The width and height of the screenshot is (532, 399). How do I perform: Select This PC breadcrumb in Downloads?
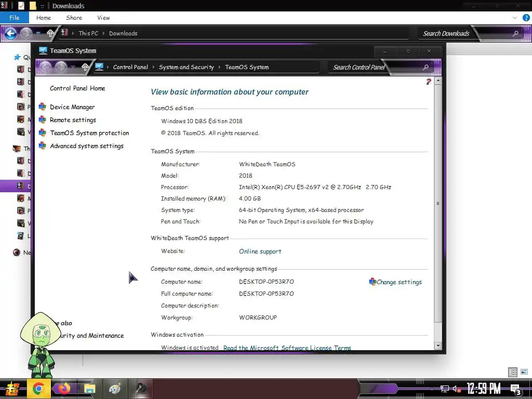click(x=88, y=33)
